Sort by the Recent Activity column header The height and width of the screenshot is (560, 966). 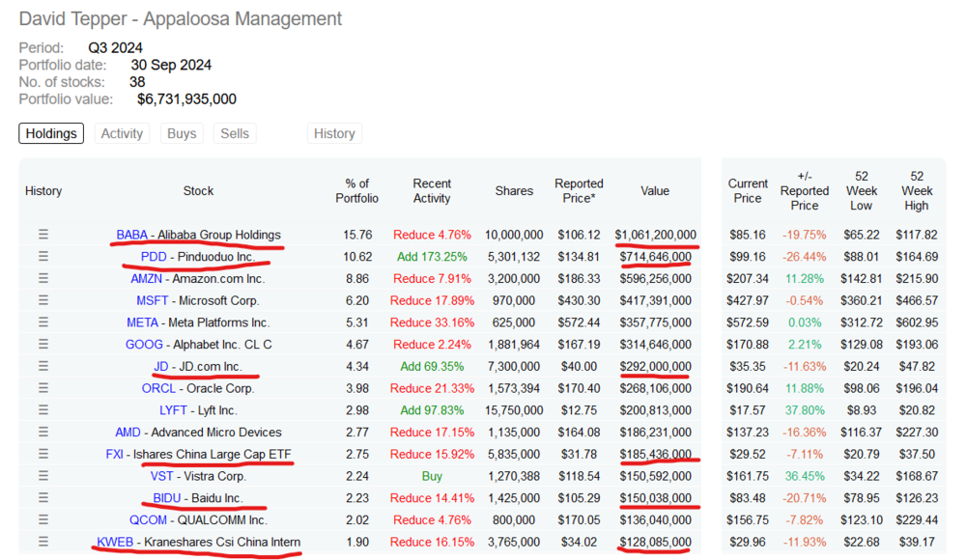tap(432, 191)
